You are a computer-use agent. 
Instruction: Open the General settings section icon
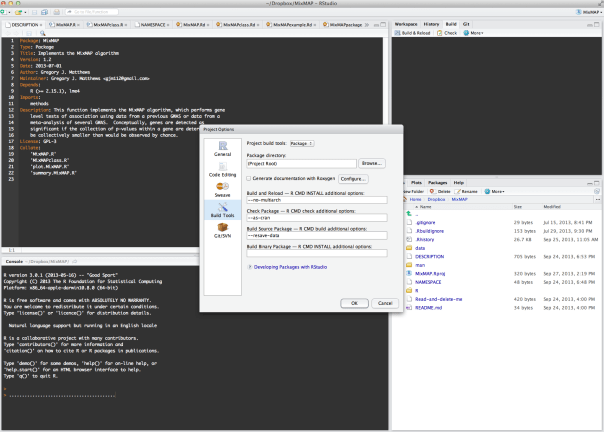click(221, 148)
